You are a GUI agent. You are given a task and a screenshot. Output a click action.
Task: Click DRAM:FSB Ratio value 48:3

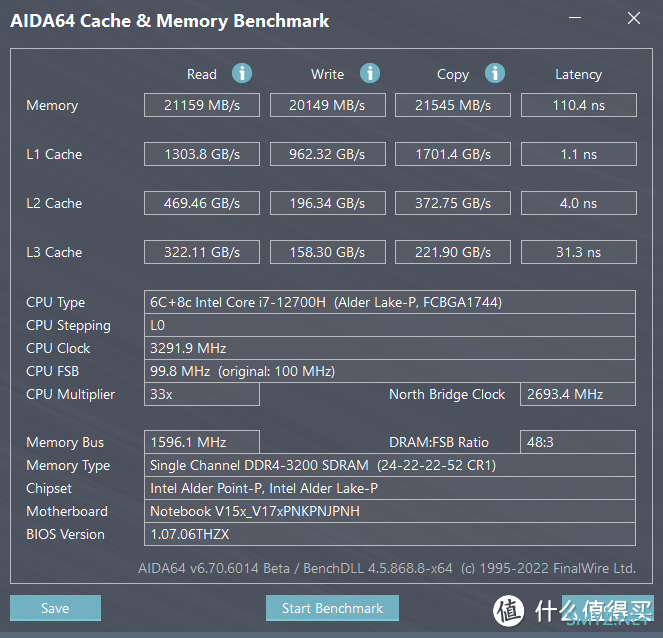click(578, 442)
